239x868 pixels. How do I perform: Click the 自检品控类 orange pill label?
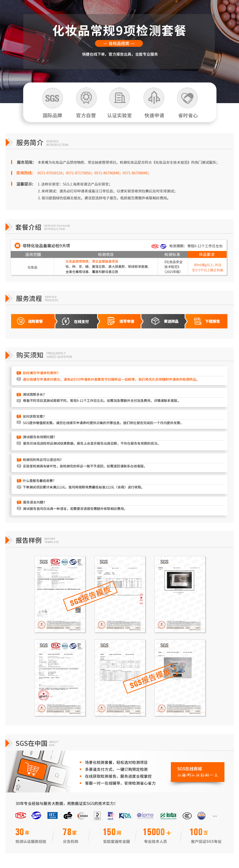point(119,44)
